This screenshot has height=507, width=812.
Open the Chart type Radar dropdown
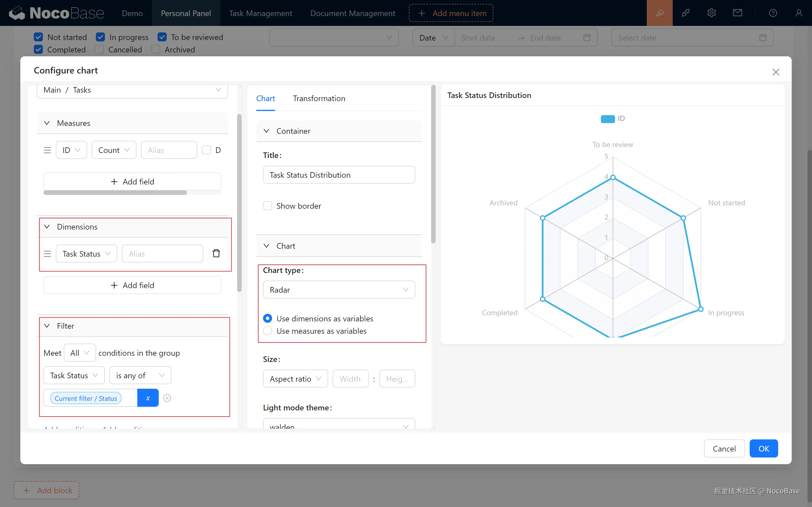[x=339, y=290]
